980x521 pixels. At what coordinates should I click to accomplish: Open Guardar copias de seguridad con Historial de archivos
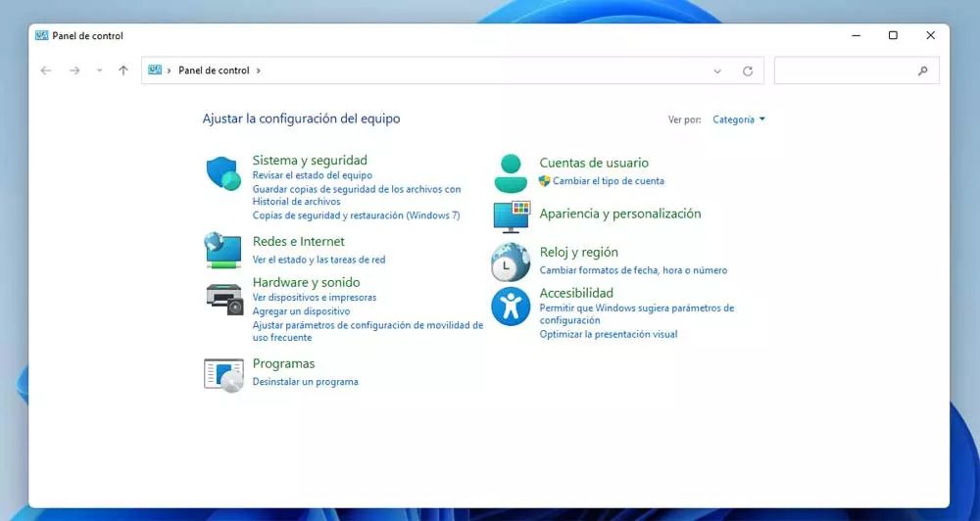(357, 195)
